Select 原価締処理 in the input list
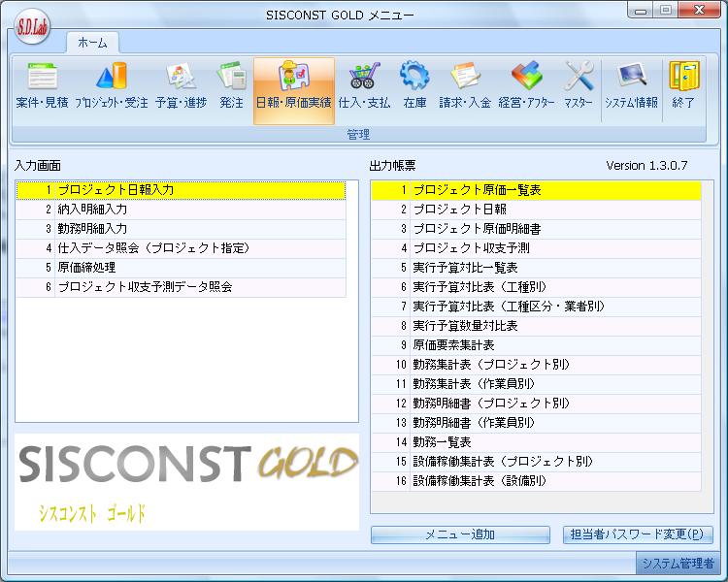 182,268
